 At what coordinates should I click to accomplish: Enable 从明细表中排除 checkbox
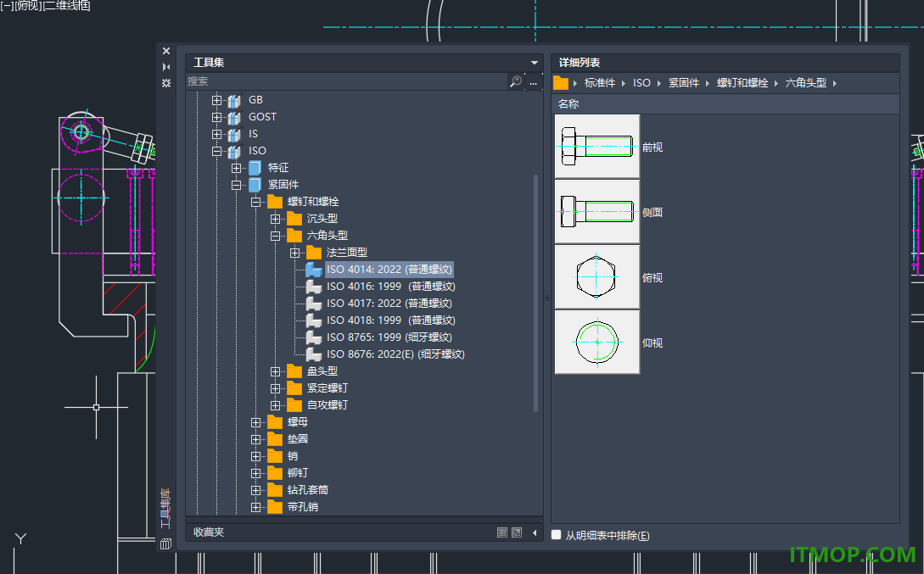click(556, 535)
